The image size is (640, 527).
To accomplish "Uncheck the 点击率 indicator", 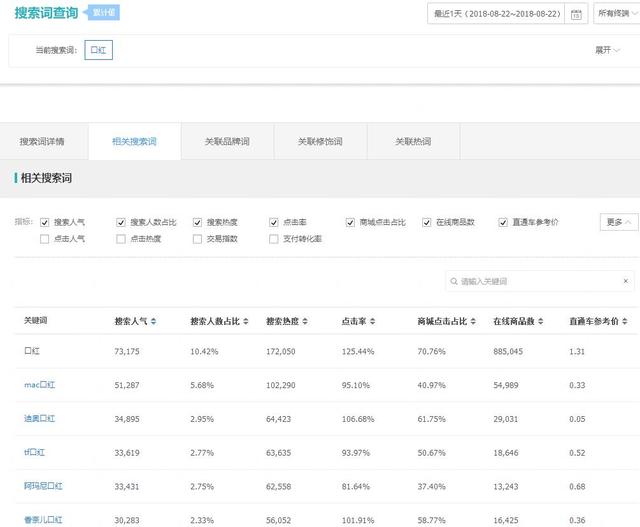I will [x=274, y=222].
